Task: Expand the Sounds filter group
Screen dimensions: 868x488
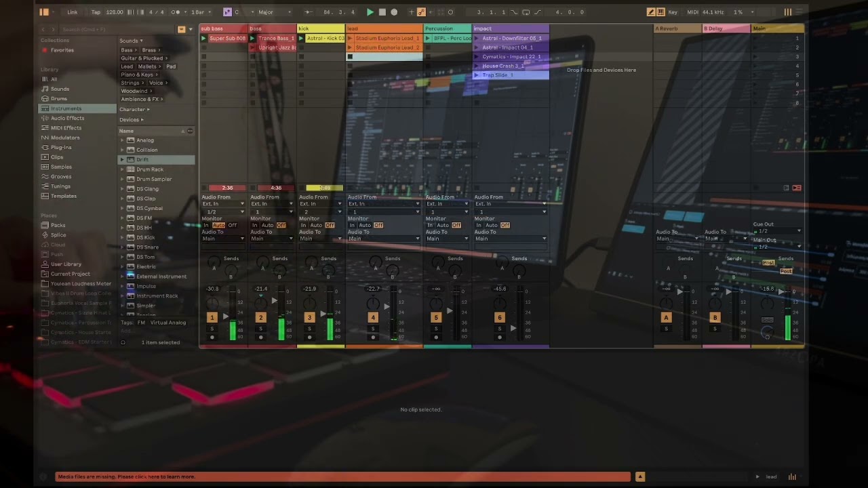Action: click(x=130, y=41)
